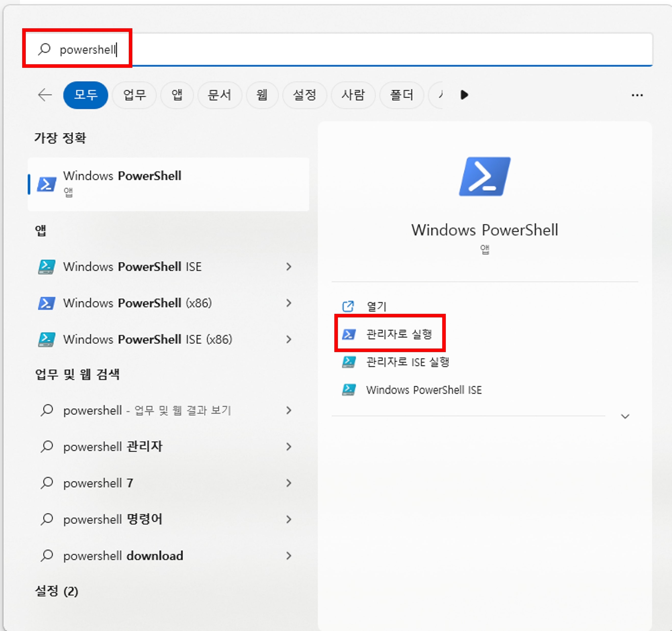Expand chevron for 업무 및 웹 결과 보기
Screen dimensions: 672x631
(289, 410)
